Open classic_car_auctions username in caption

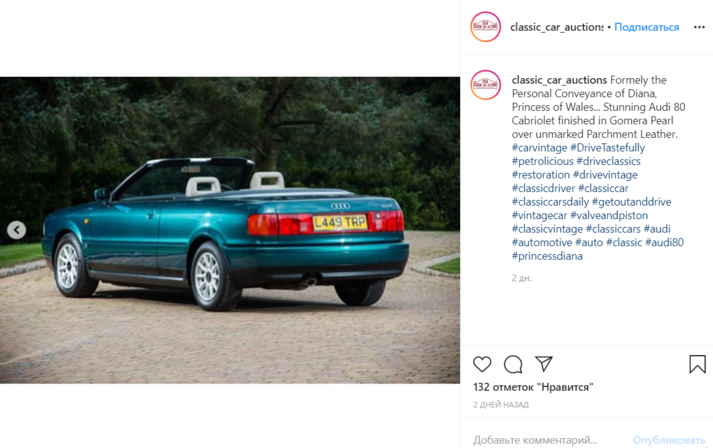point(559,80)
